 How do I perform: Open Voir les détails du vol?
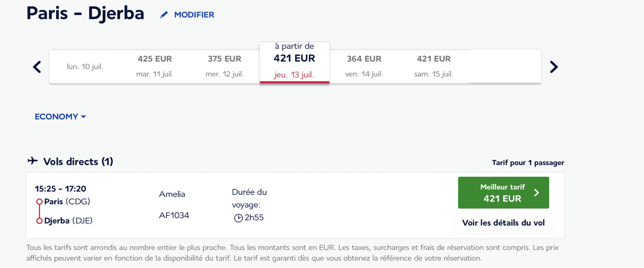click(503, 223)
